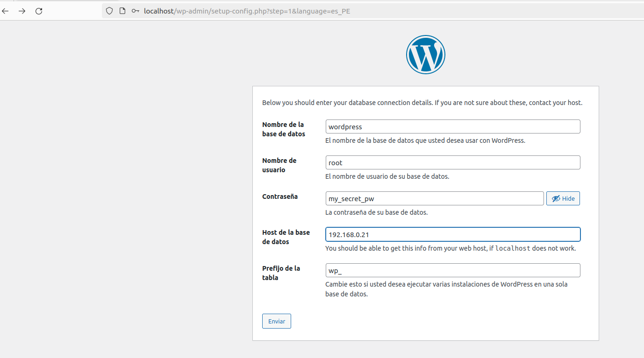Screen dimensions: 644x358
Task: Focus the Contraseña password field
Action: pyautogui.click(x=435, y=198)
